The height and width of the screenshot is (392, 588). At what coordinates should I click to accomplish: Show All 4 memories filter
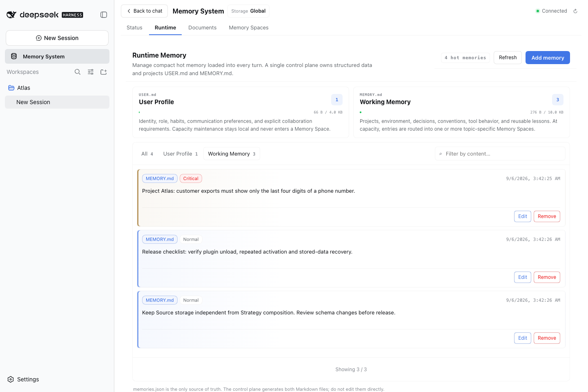click(x=147, y=154)
